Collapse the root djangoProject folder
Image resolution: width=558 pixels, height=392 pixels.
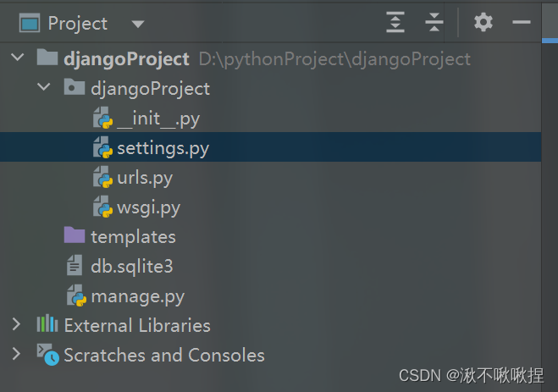click(18, 58)
